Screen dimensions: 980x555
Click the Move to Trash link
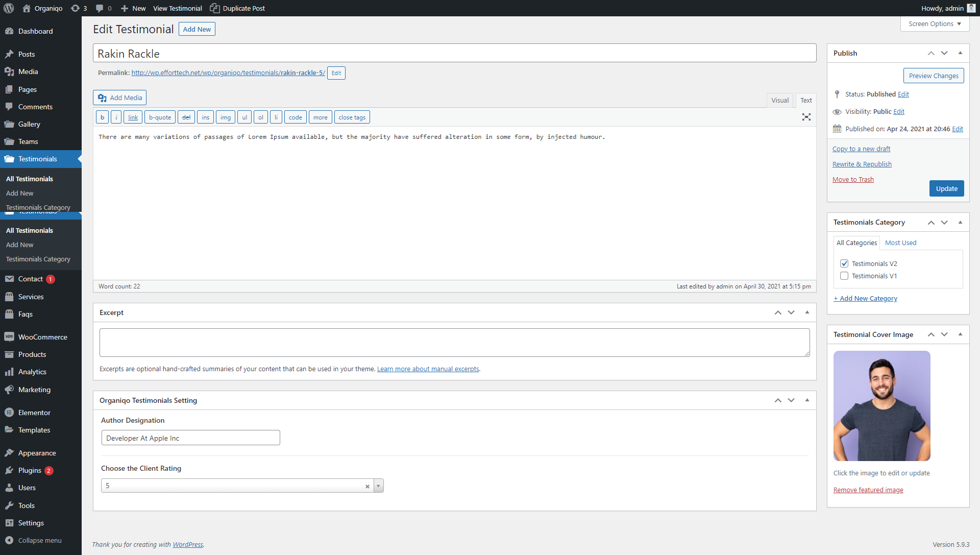click(x=853, y=180)
